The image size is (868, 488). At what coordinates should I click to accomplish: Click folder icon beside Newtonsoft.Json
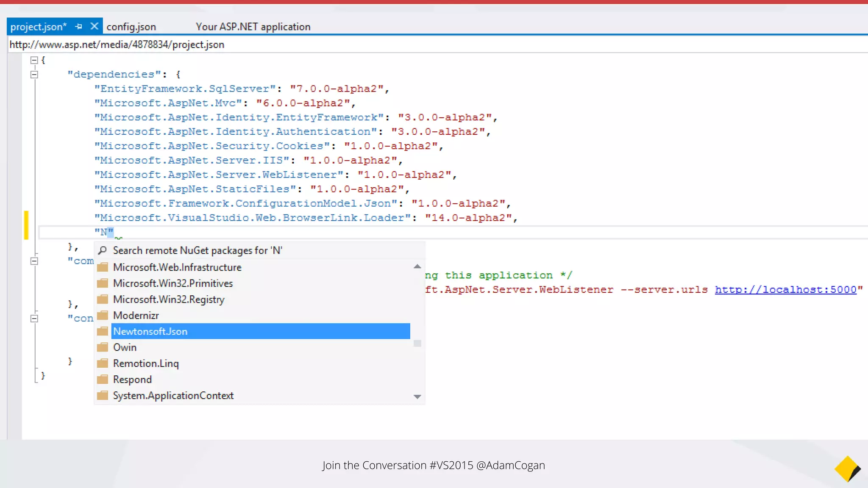tap(103, 331)
